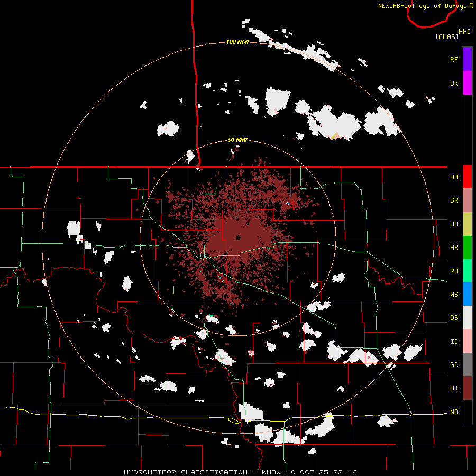Screen dimensions: 476x476
Task: Click the HA legend label
Action: tap(454, 177)
